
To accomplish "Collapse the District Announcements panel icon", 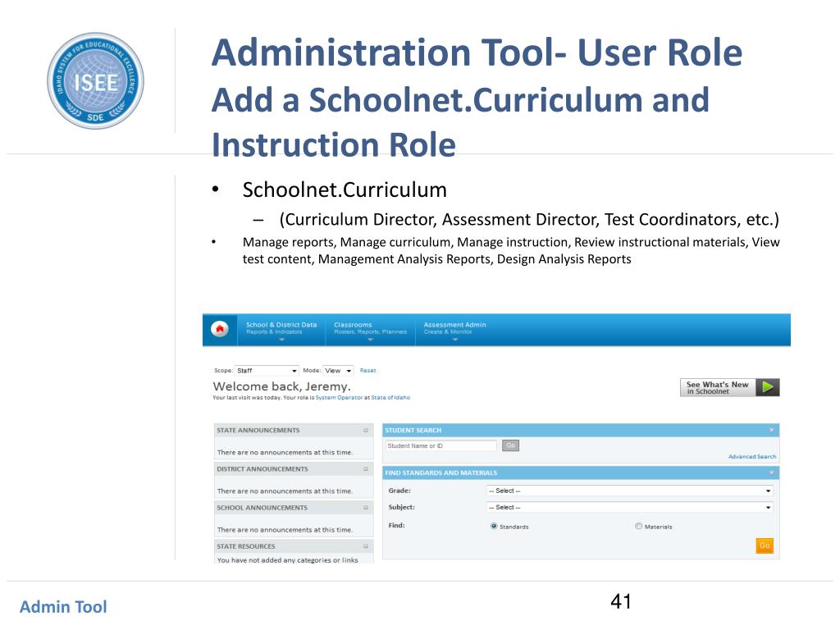I will (x=366, y=468).
